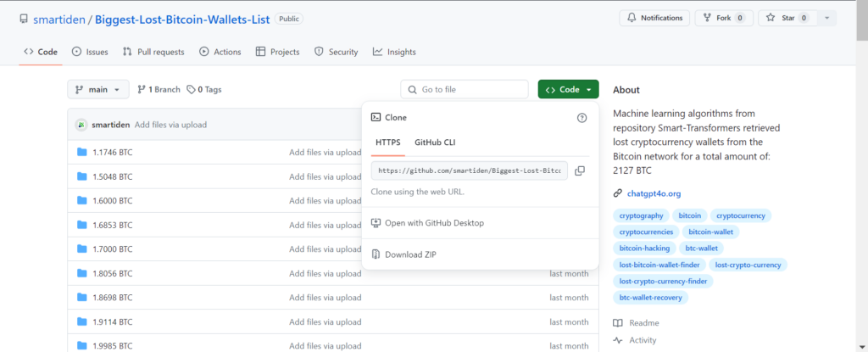Open Biggest-Lost-Bitcoin-Wallets-List repository link
Screen dimensions: 868x352
[182, 20]
